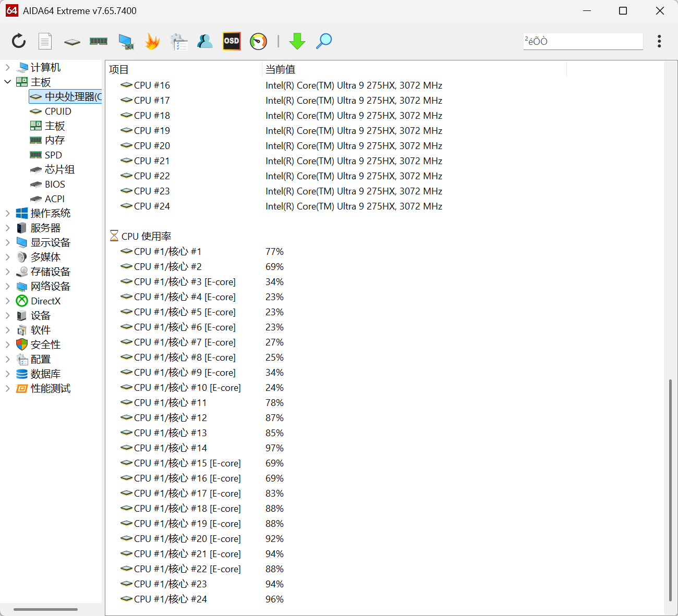Click the tree panel horizontal scrollbar
Screen dimensions: 678x616
pos(45,609)
